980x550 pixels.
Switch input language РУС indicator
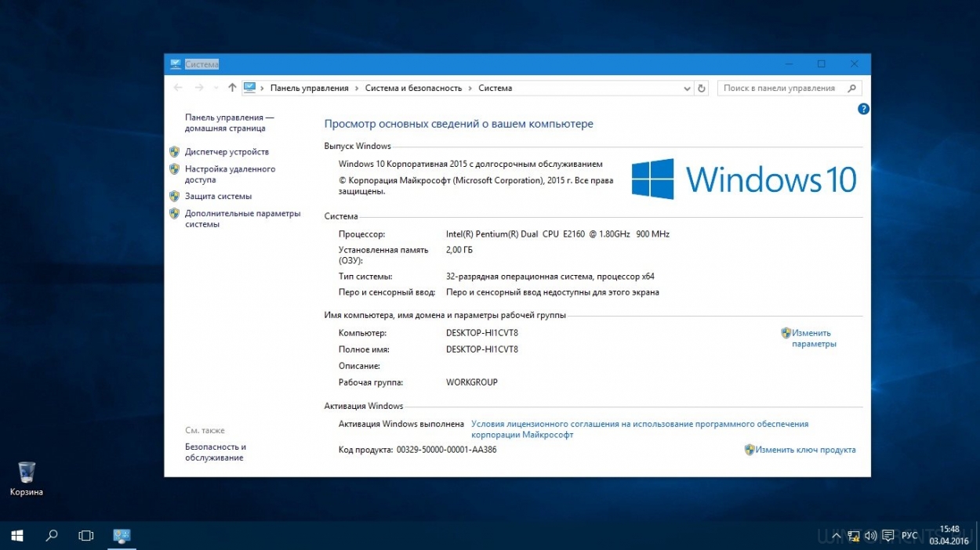909,536
